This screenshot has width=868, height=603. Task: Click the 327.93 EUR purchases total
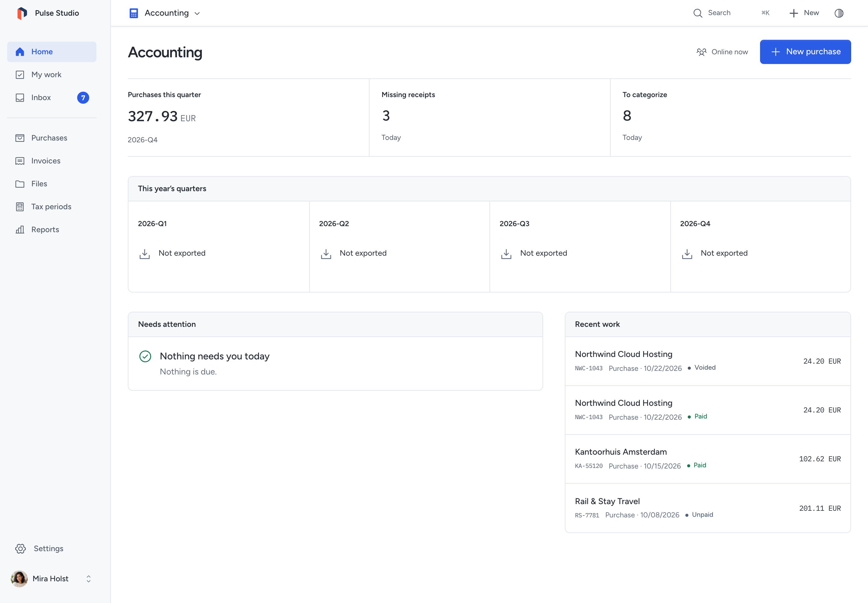[162, 117]
